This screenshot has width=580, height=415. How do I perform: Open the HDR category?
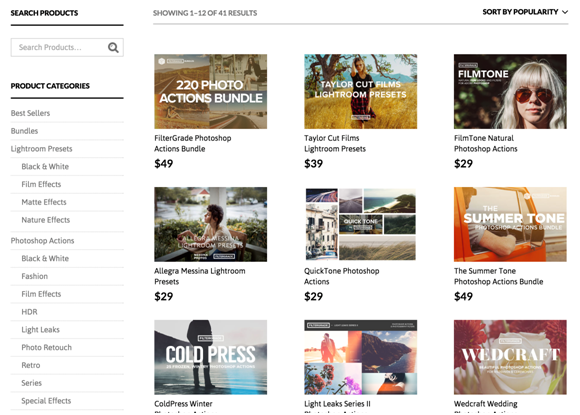tap(29, 312)
